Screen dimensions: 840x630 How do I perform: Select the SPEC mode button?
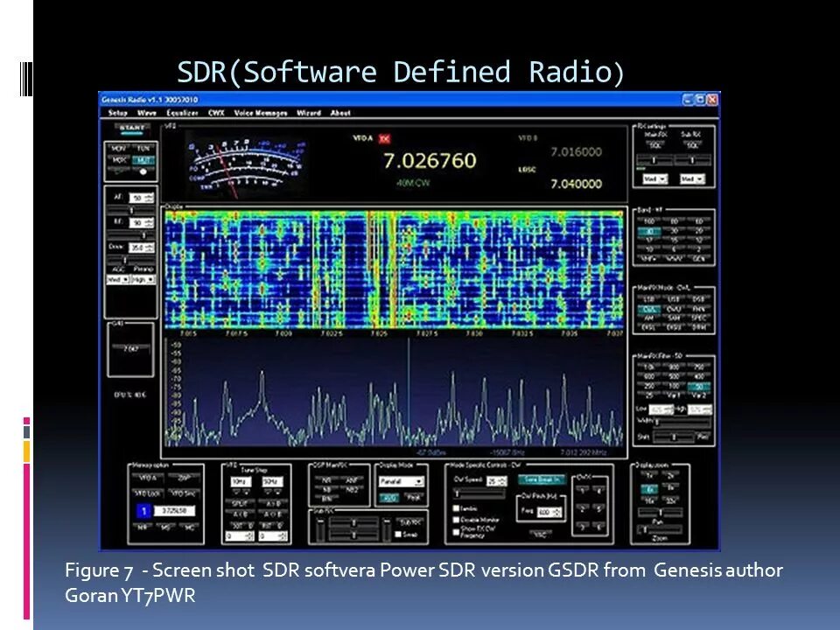pyautogui.click(x=700, y=318)
